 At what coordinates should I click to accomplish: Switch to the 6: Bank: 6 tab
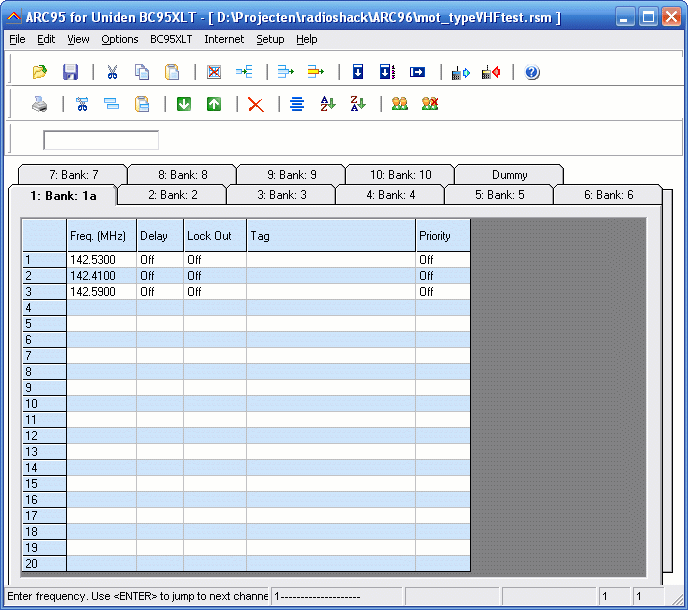tap(609, 195)
